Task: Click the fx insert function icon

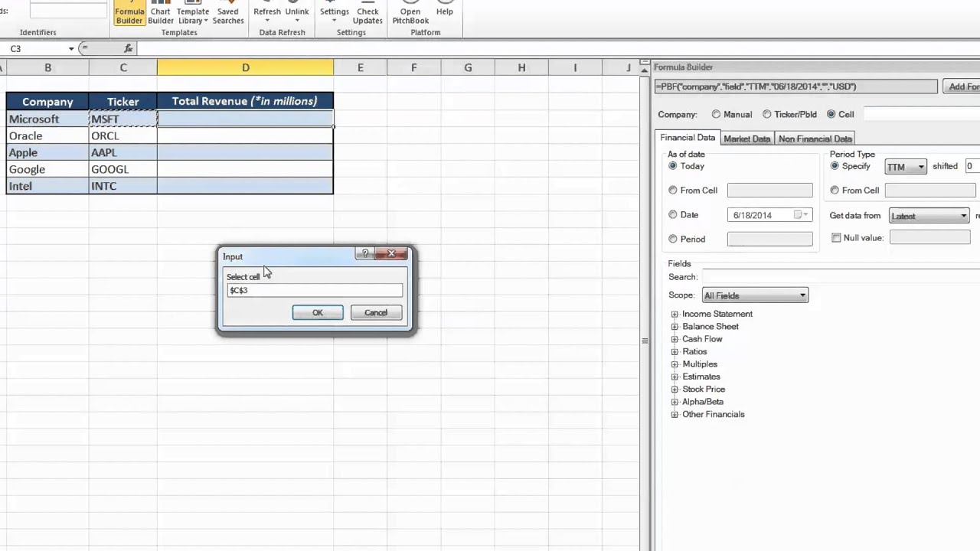Action: pyautogui.click(x=129, y=48)
